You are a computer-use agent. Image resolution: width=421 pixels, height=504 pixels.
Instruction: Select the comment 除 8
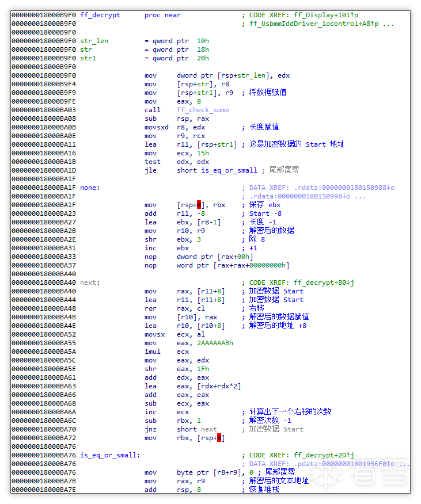pyautogui.click(x=257, y=239)
